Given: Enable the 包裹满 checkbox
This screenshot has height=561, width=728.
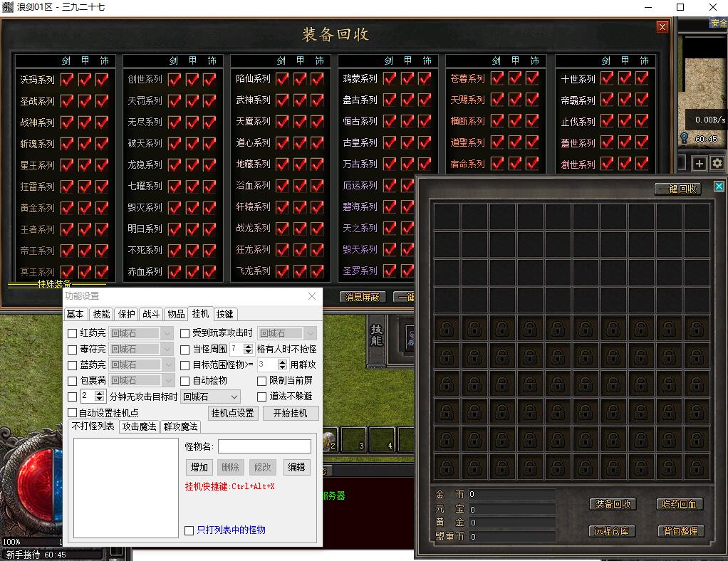Looking at the screenshot, I should click(73, 381).
